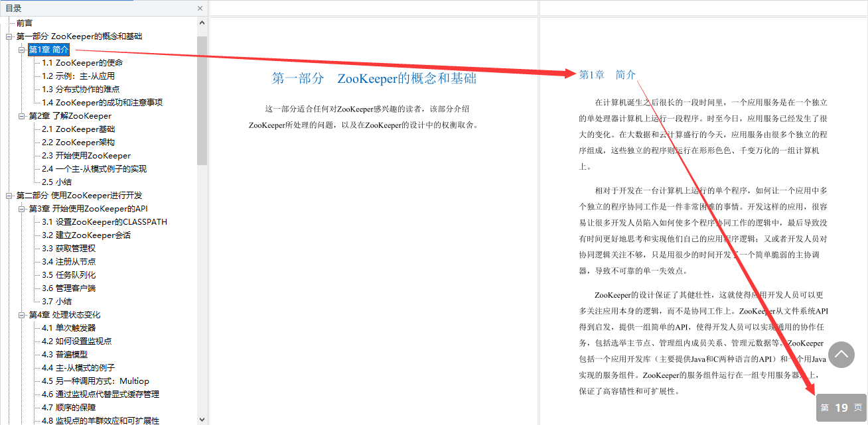Select 第3章 开始使用ZooKeeper的API entry
The width and height of the screenshot is (868, 425).
click(x=88, y=209)
